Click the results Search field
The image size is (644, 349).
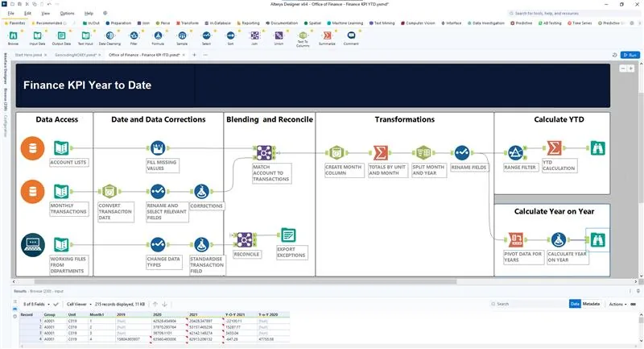click(x=528, y=304)
